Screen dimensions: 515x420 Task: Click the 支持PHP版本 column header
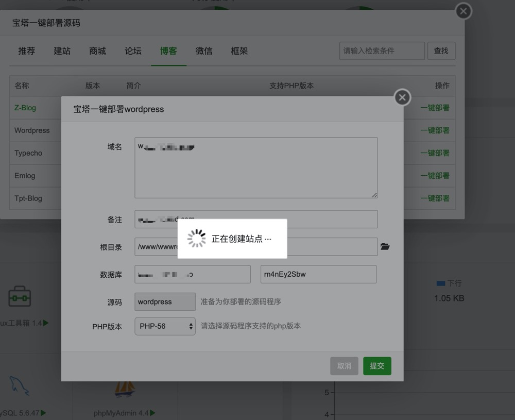(291, 86)
